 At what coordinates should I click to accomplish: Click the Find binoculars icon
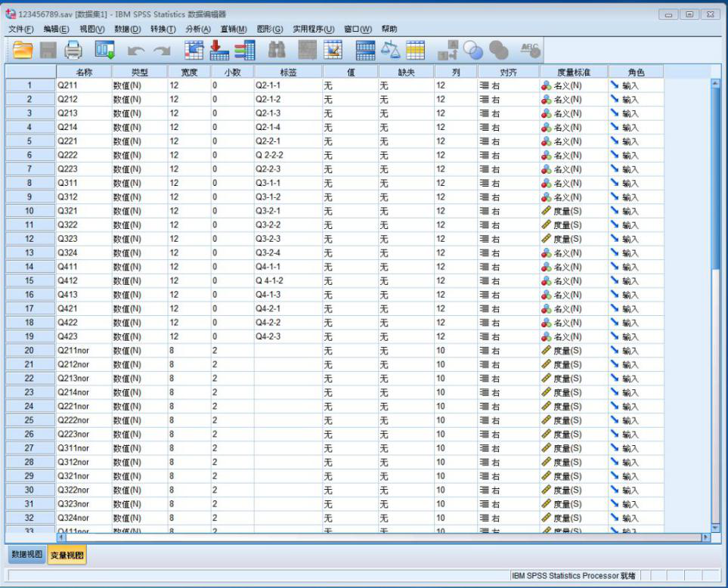point(277,50)
